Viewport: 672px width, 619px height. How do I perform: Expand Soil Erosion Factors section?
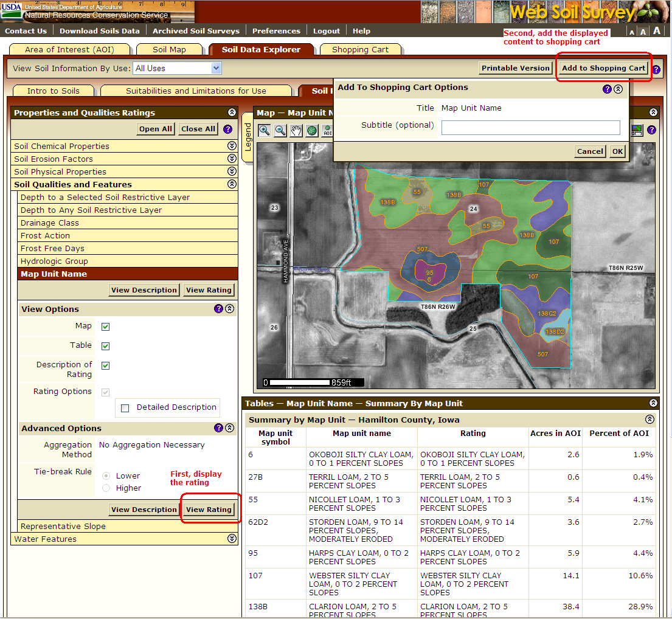(232, 159)
